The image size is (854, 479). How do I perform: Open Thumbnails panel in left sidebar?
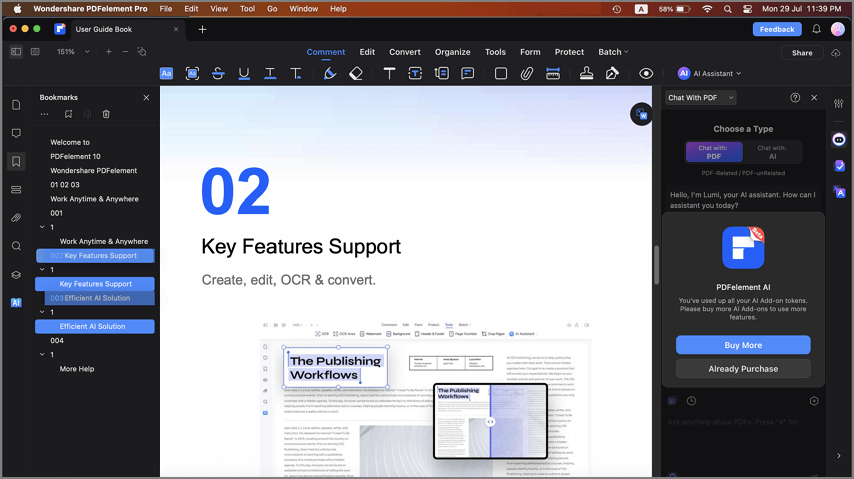pos(16,105)
